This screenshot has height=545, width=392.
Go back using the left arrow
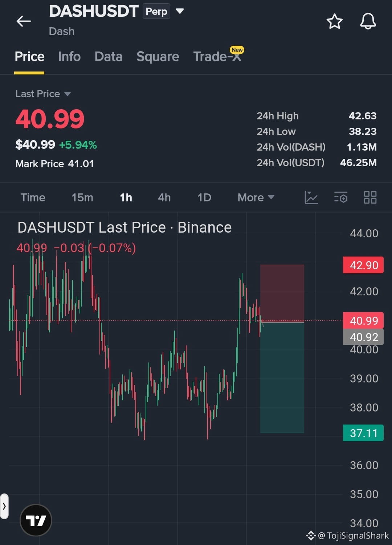(x=24, y=21)
